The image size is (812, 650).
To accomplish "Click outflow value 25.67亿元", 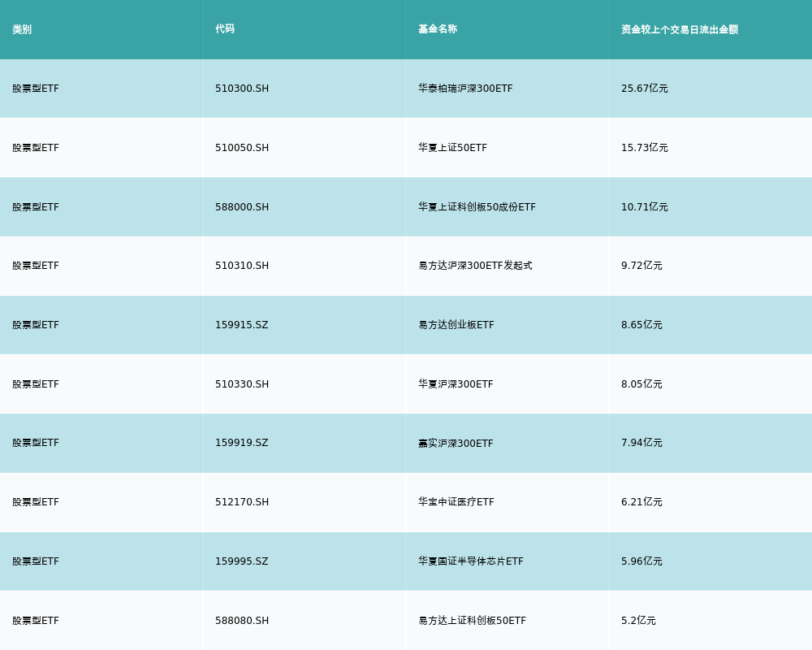I will click(x=644, y=89).
